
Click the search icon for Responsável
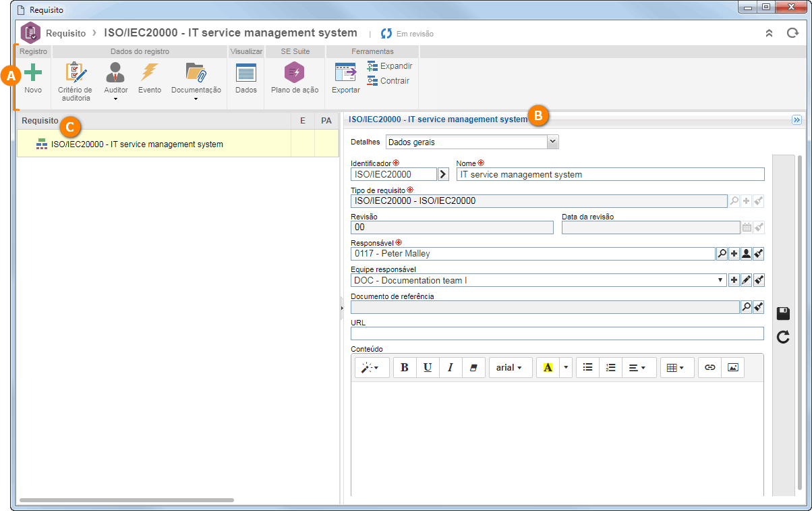pos(722,254)
